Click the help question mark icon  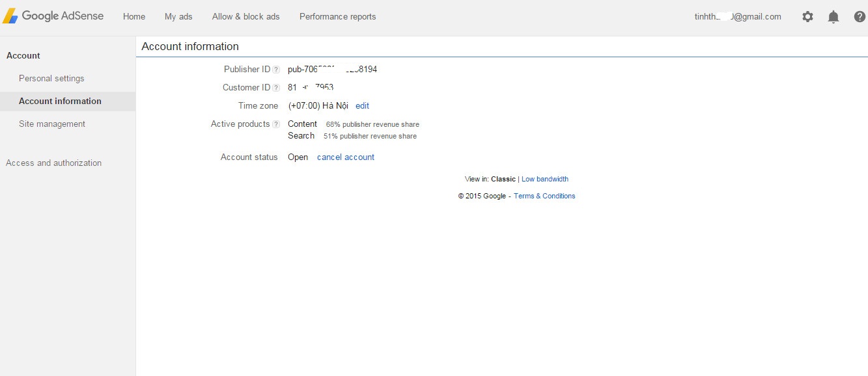(860, 17)
